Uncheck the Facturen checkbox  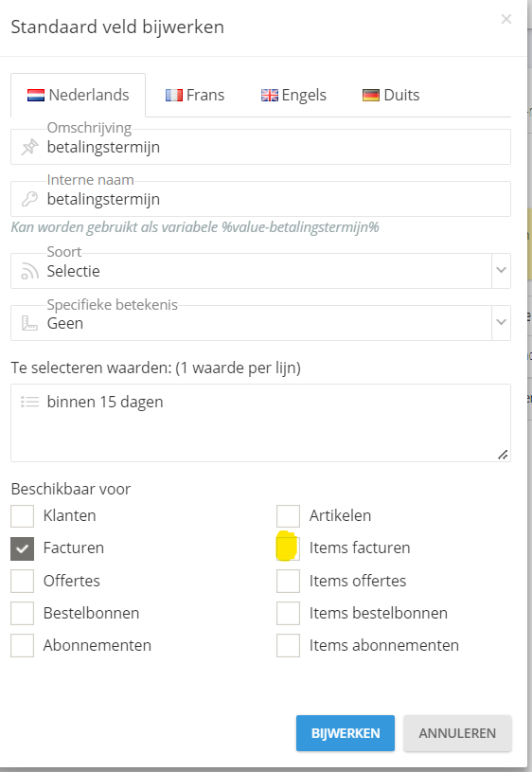(x=22, y=548)
